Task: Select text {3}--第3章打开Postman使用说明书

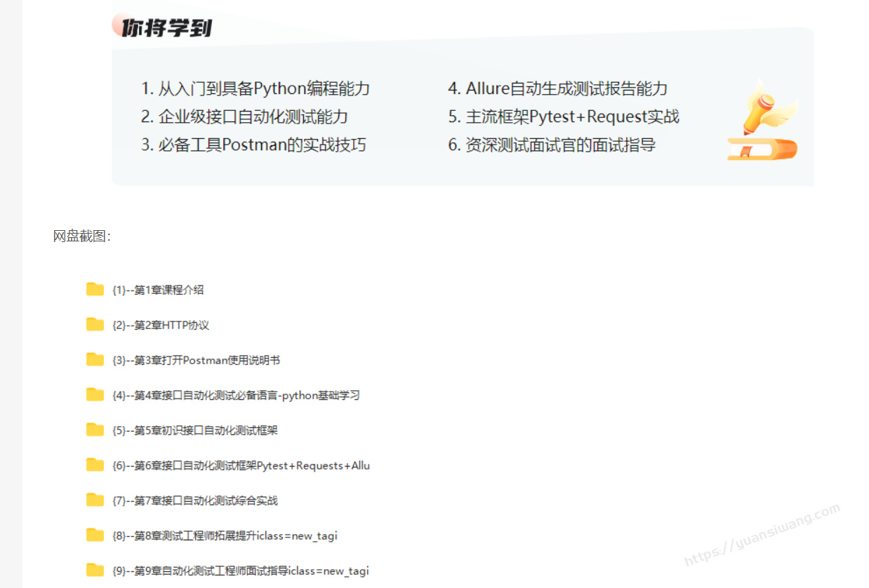Action: 196,360
